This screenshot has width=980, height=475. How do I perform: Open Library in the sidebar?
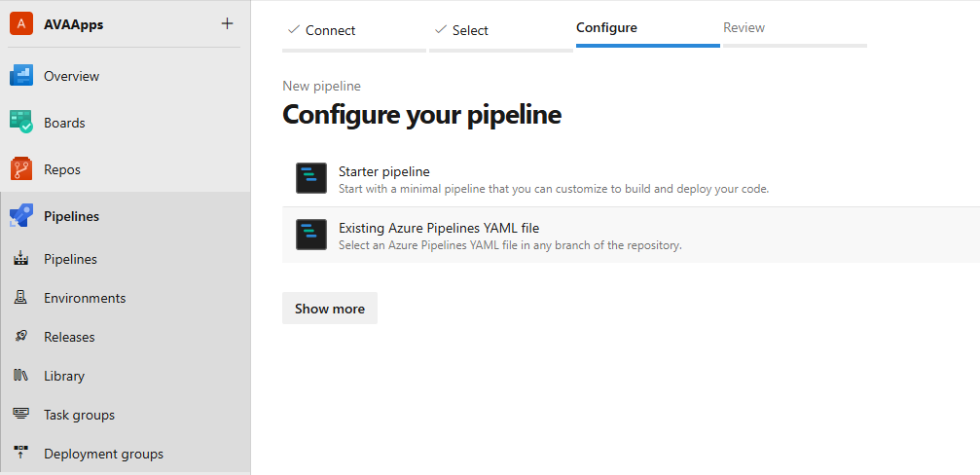pos(64,377)
